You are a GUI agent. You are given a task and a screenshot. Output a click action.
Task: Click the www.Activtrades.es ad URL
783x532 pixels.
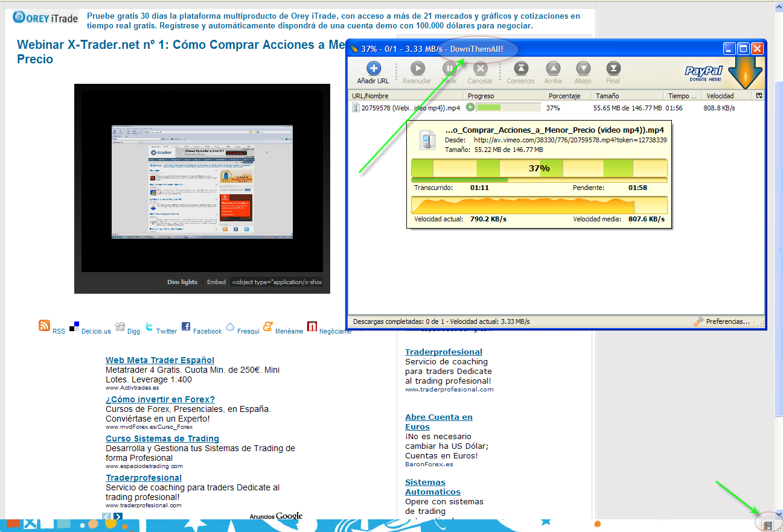[132, 388]
